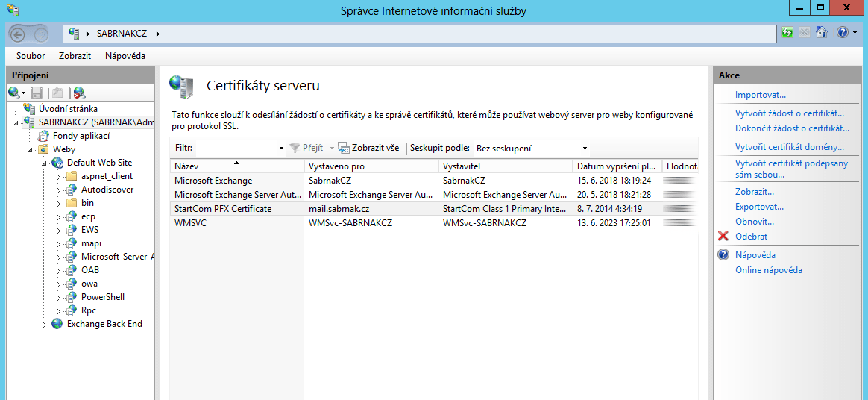Click the Zobrazit vše toolbar button

click(368, 148)
